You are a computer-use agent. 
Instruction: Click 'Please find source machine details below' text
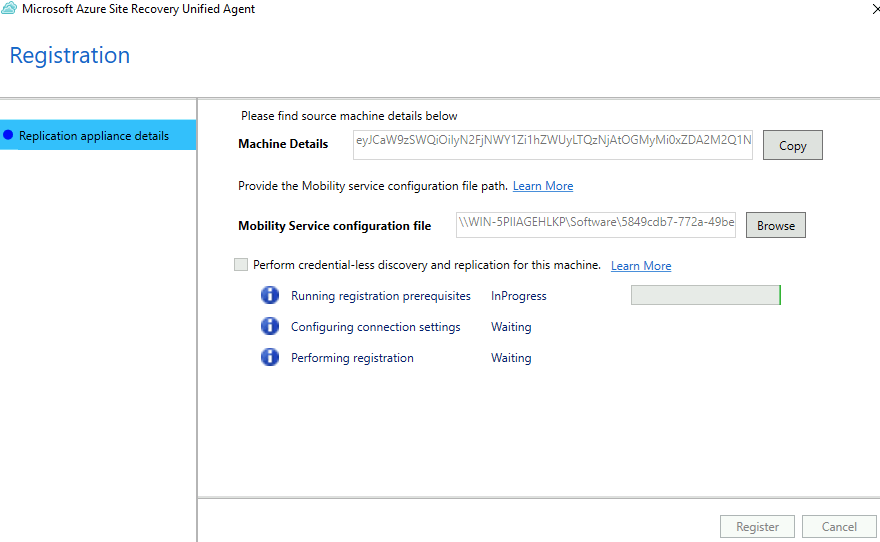(x=349, y=116)
